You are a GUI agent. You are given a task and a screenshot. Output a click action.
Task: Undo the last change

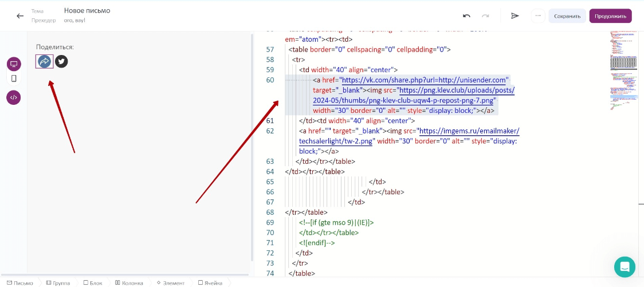(466, 16)
